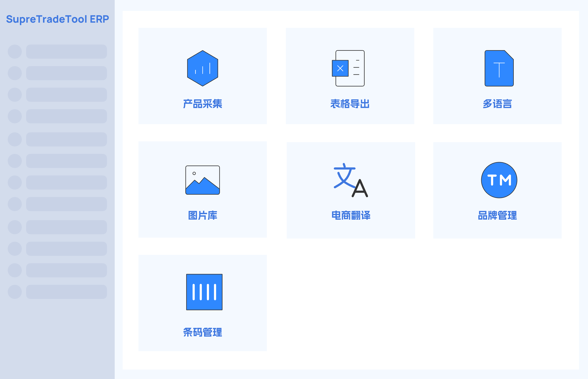
Task: Select the 多语言 label
Action: coord(497,104)
